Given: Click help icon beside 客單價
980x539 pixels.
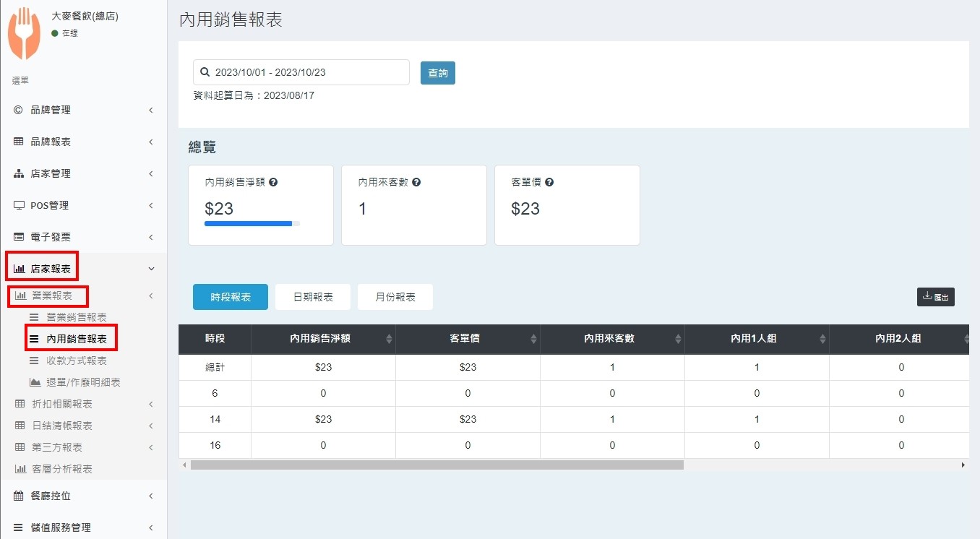Looking at the screenshot, I should click(549, 183).
